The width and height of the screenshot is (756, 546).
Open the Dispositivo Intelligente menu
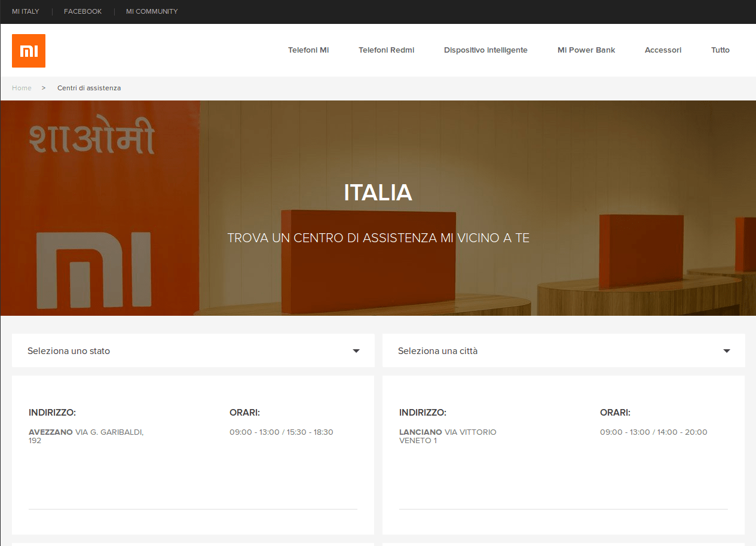[x=486, y=50]
